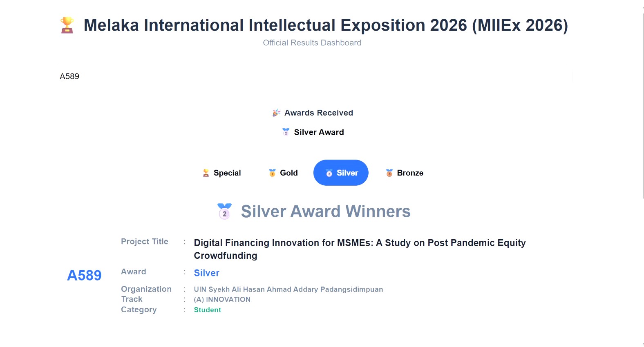The image size is (644, 347).
Task: Click the page vertical scrollbar
Action: pos(643,106)
